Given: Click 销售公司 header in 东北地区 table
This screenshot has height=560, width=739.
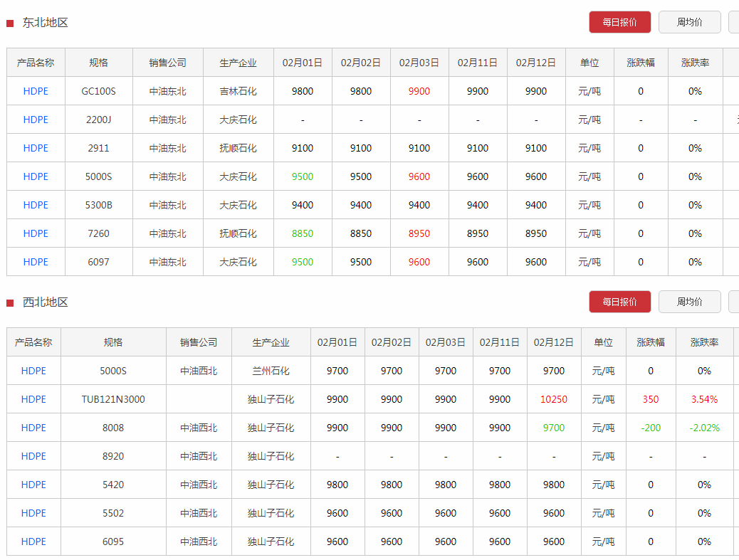Looking at the screenshot, I should (x=168, y=63).
